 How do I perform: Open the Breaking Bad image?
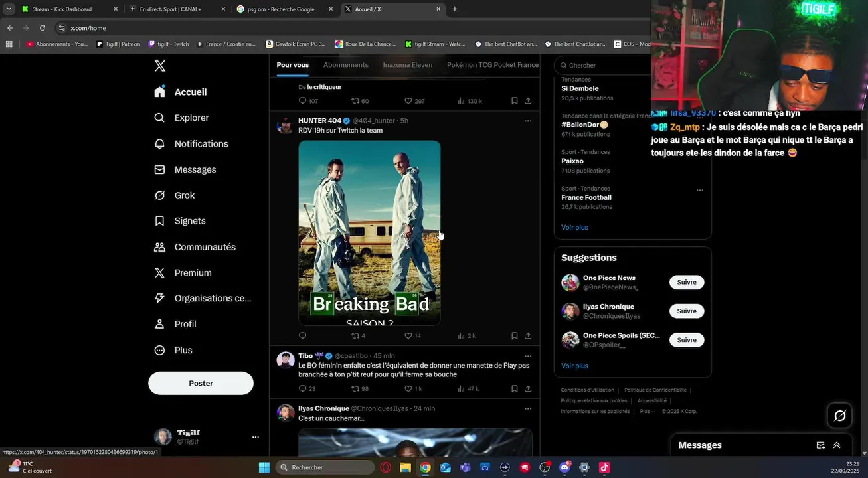(369, 232)
